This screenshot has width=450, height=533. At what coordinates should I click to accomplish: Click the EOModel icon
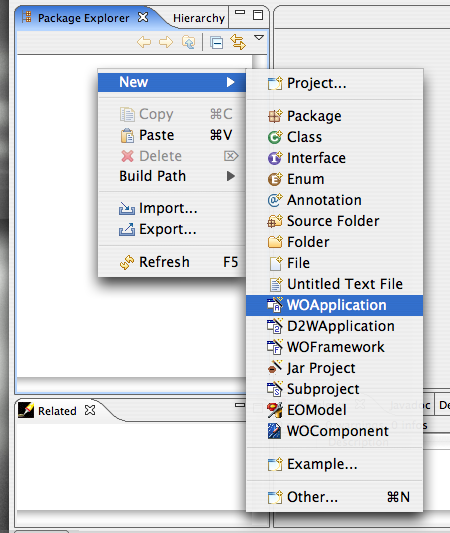coord(275,410)
